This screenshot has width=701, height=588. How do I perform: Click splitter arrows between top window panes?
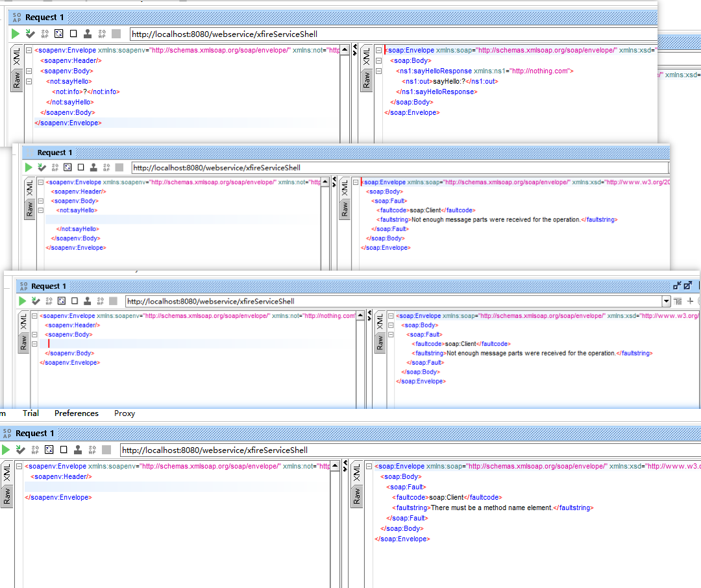coord(355,49)
